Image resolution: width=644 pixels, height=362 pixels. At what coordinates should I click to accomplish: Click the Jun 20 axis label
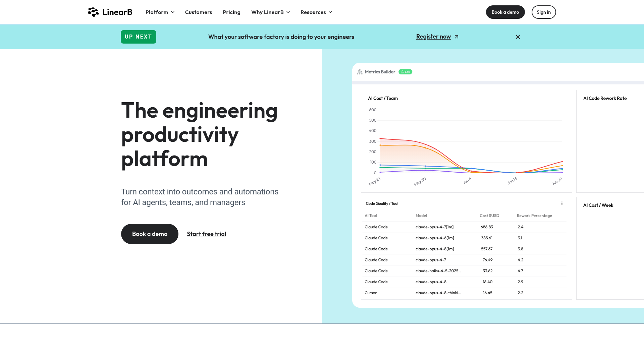click(x=557, y=181)
